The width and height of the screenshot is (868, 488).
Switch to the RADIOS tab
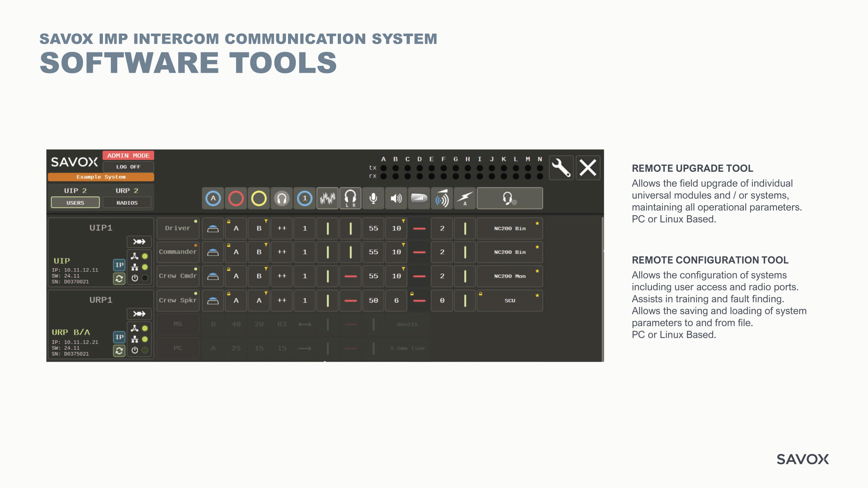click(x=127, y=203)
